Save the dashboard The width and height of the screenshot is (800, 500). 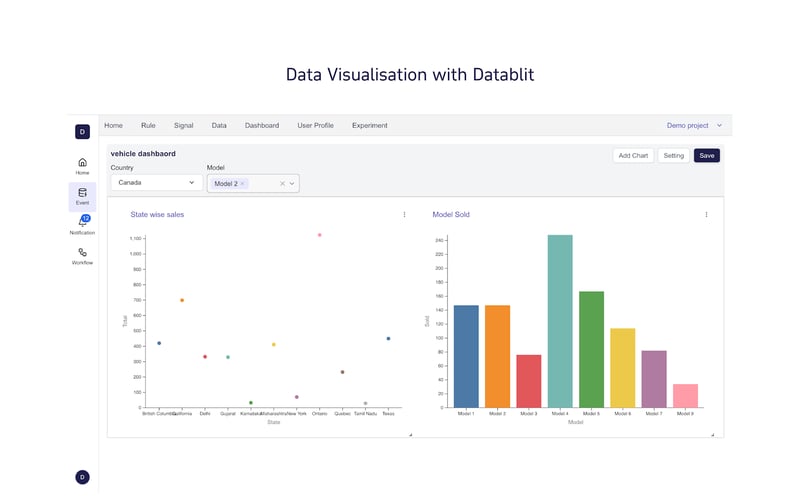pos(707,156)
